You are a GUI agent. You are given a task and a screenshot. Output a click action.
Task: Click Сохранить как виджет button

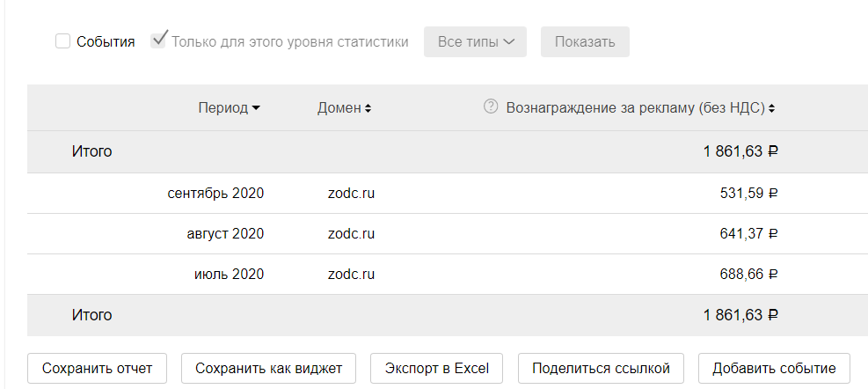[268, 368]
